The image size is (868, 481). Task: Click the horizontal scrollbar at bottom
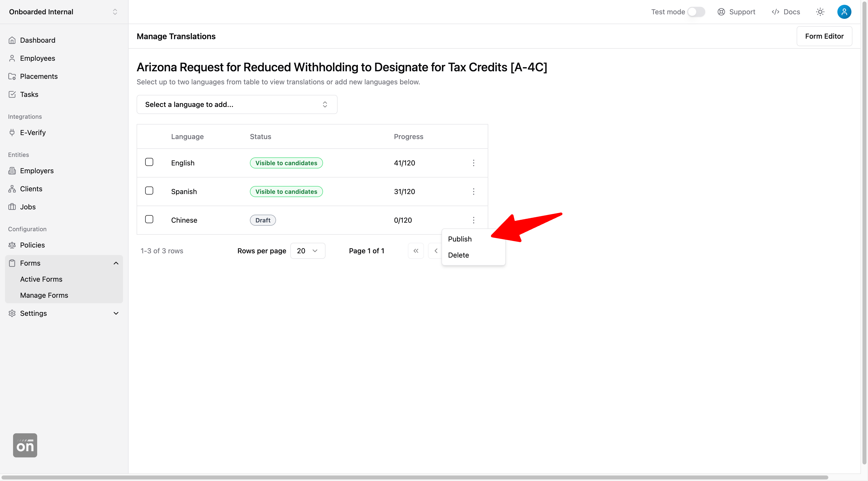(x=414, y=477)
